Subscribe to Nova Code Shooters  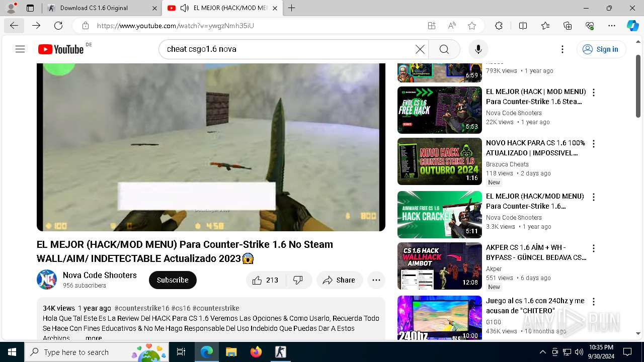[x=173, y=280]
